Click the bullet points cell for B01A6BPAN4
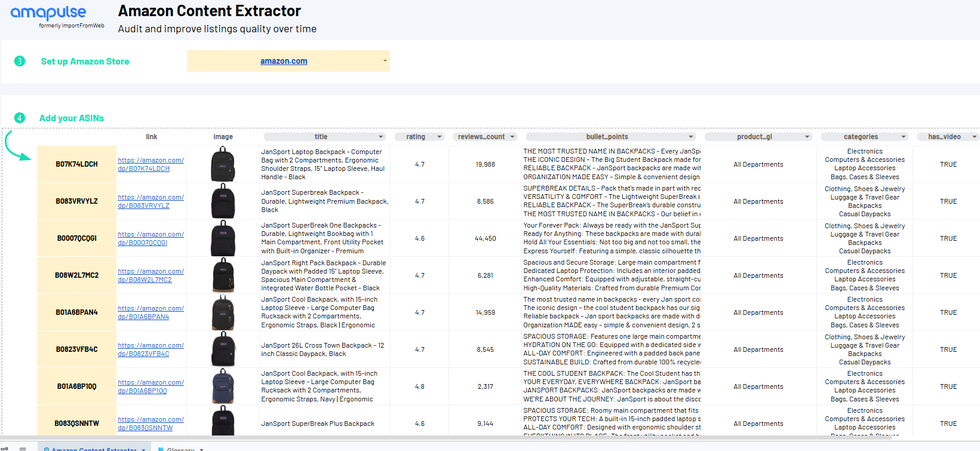 point(612,312)
